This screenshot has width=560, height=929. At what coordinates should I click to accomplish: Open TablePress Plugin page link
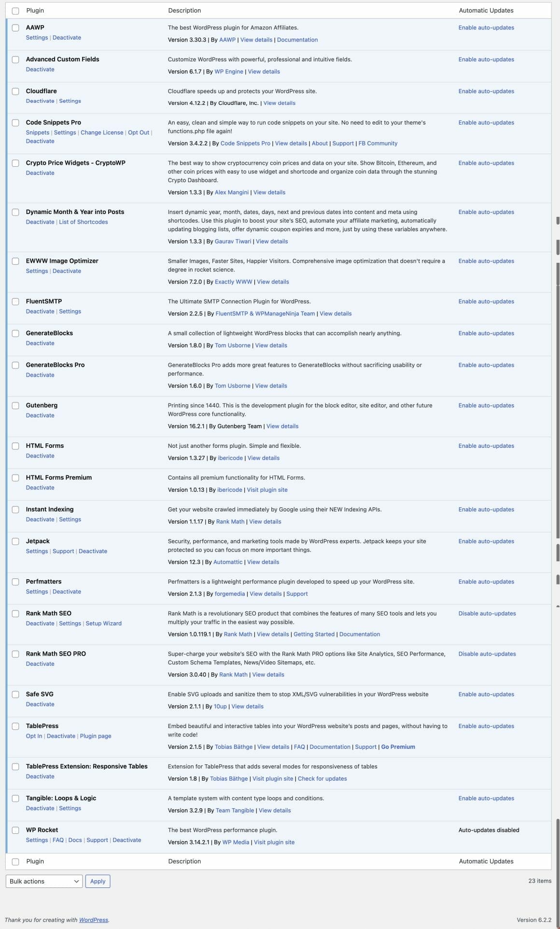[x=96, y=736]
